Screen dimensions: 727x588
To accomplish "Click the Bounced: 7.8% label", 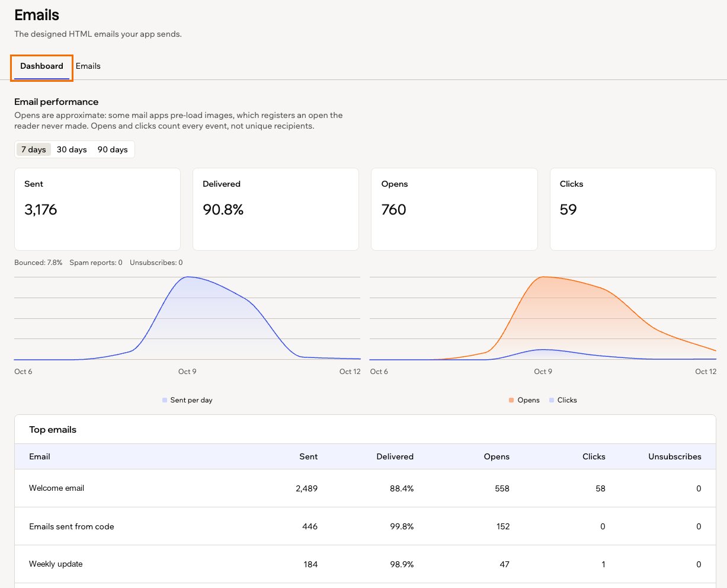I will (38, 263).
